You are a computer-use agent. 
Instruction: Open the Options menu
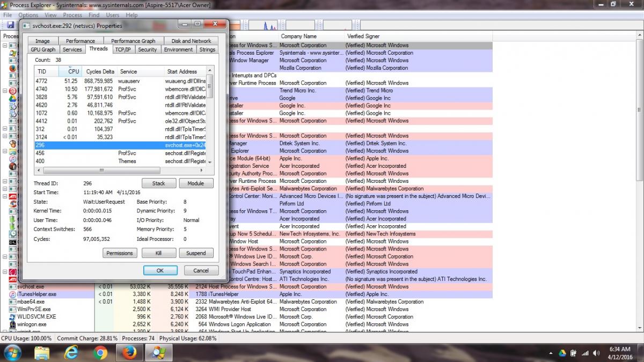pyautogui.click(x=28, y=15)
